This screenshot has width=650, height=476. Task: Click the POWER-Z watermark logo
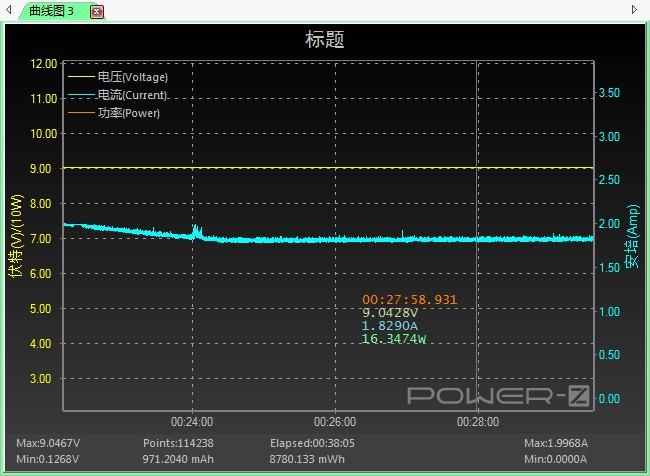(x=499, y=395)
